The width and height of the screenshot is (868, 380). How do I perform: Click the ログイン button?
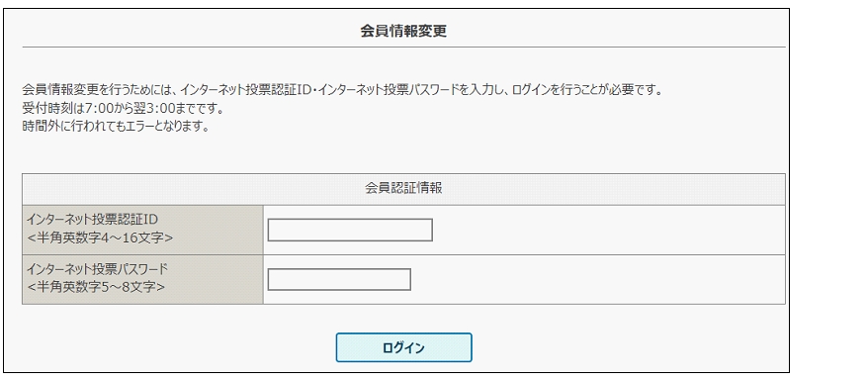coord(403,347)
